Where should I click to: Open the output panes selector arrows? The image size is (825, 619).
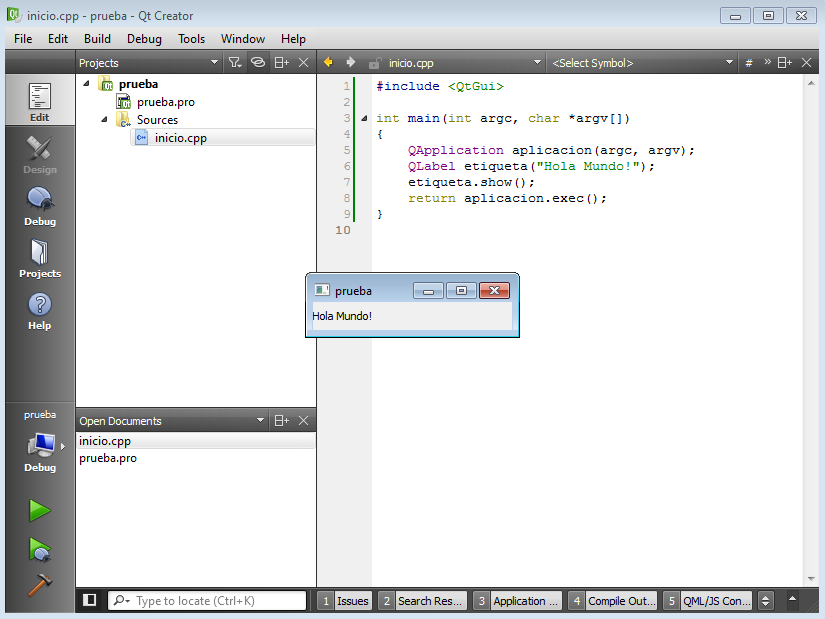(x=766, y=601)
